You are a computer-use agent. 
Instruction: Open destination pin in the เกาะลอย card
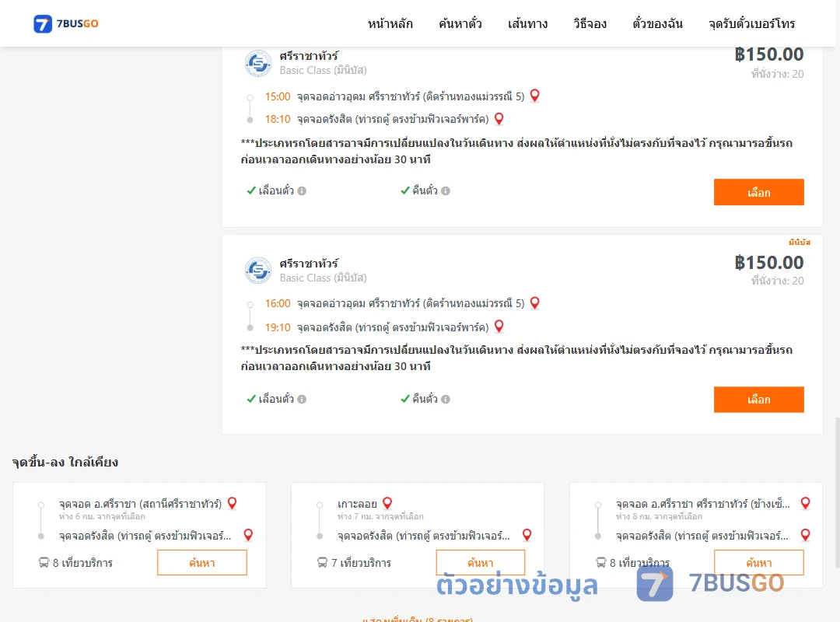(x=527, y=535)
